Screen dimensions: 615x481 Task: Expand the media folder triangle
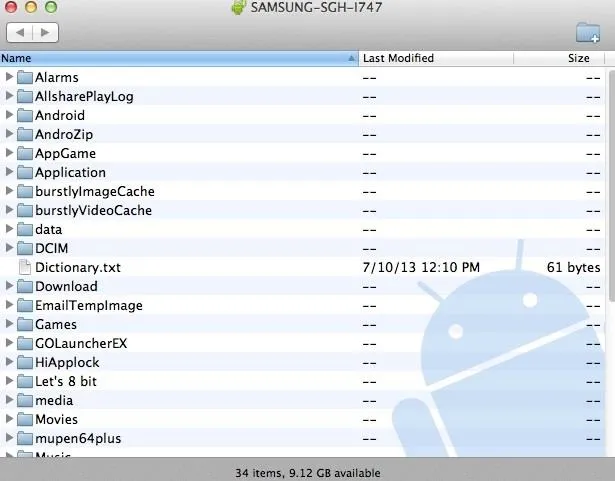pos(9,400)
